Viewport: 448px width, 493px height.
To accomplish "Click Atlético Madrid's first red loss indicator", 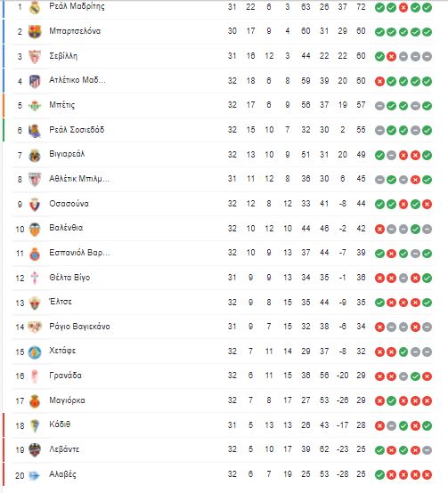I will [379, 82].
